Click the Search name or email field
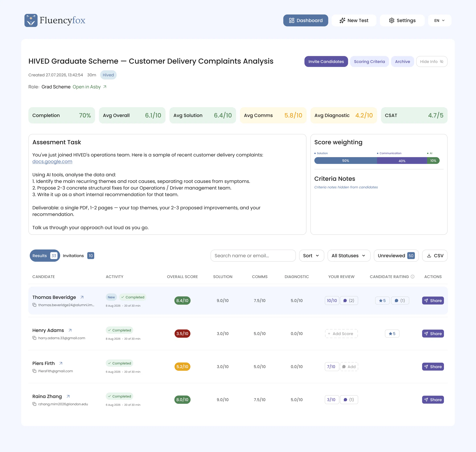Screen dimensions: 476x452 pos(253,256)
